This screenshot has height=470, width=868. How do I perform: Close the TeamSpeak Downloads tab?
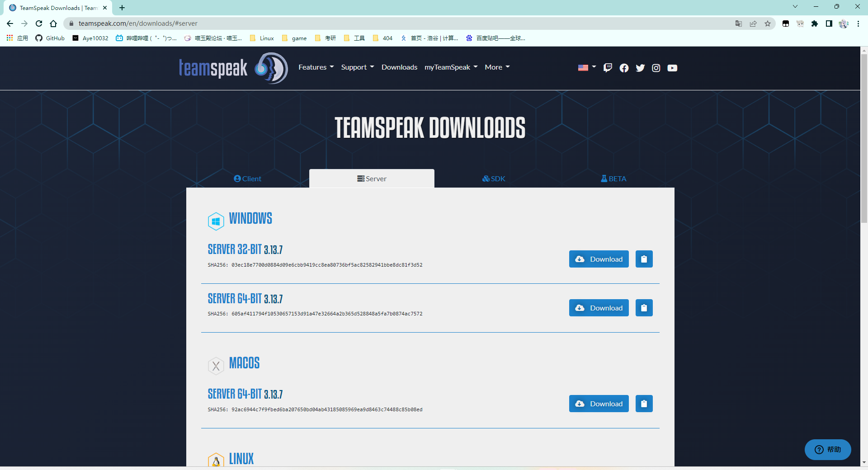(x=105, y=8)
